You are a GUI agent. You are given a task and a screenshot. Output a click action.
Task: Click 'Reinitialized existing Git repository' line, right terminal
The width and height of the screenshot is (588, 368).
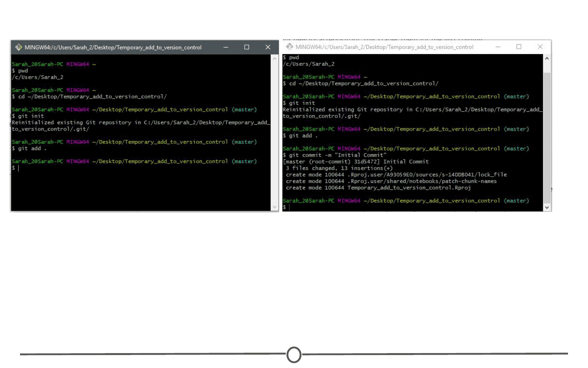(412, 109)
